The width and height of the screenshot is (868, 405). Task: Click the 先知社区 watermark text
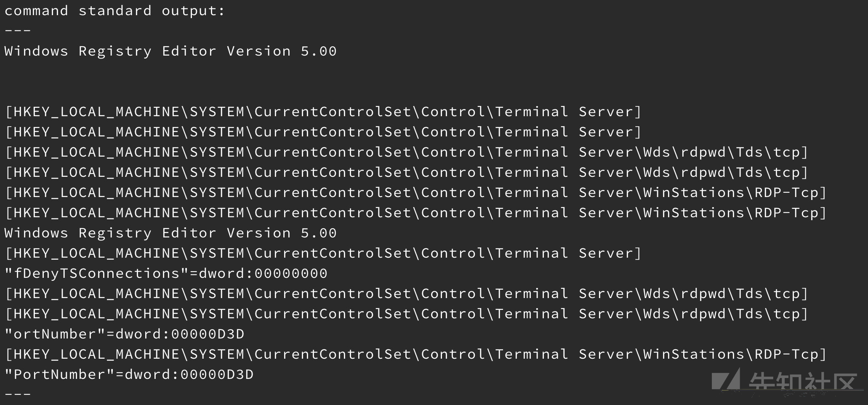(803, 382)
